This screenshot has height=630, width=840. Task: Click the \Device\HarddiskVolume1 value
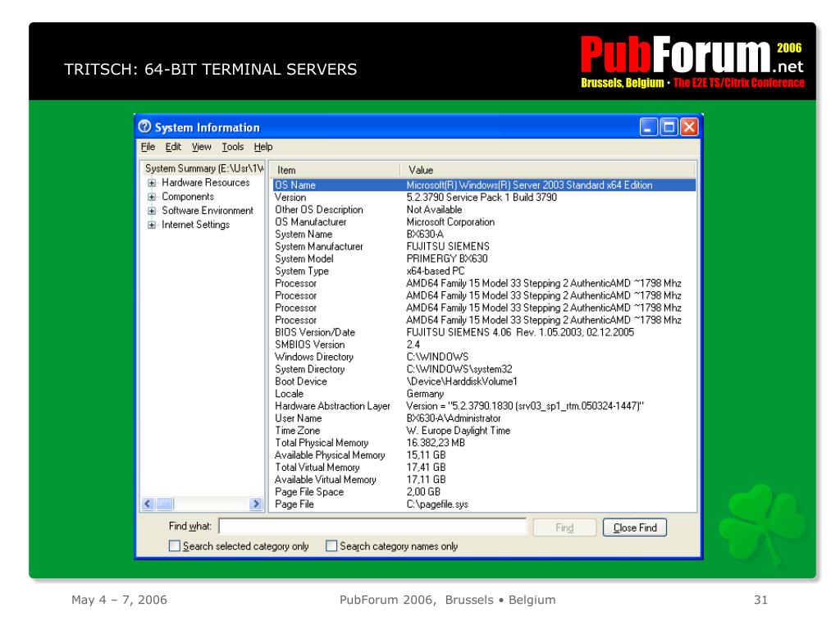click(x=462, y=381)
